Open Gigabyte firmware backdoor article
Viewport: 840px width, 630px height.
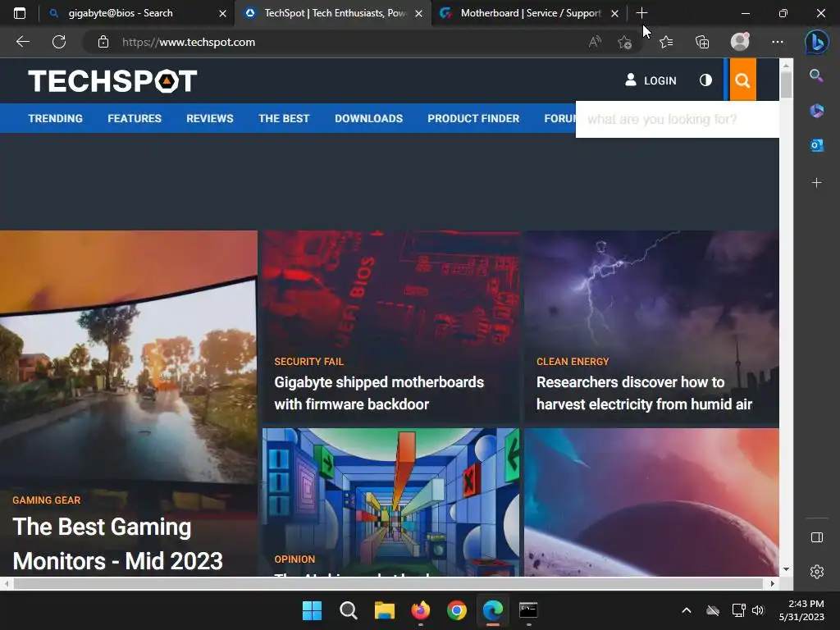[379, 393]
